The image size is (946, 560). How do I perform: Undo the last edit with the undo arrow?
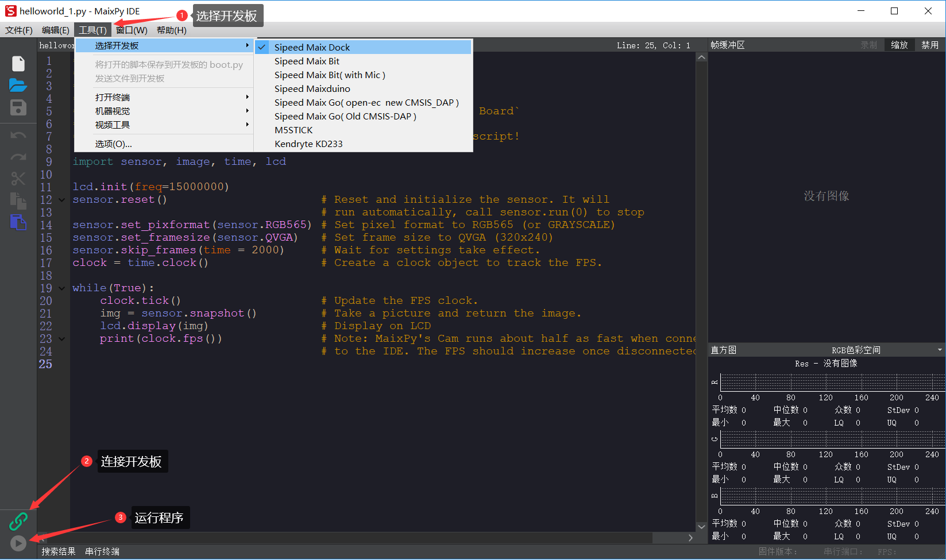pyautogui.click(x=18, y=135)
